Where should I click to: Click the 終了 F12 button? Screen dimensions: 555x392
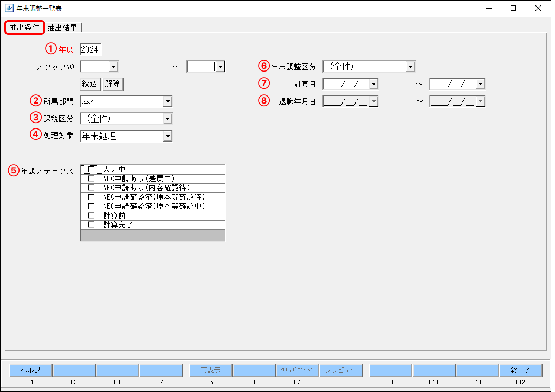[521, 370]
